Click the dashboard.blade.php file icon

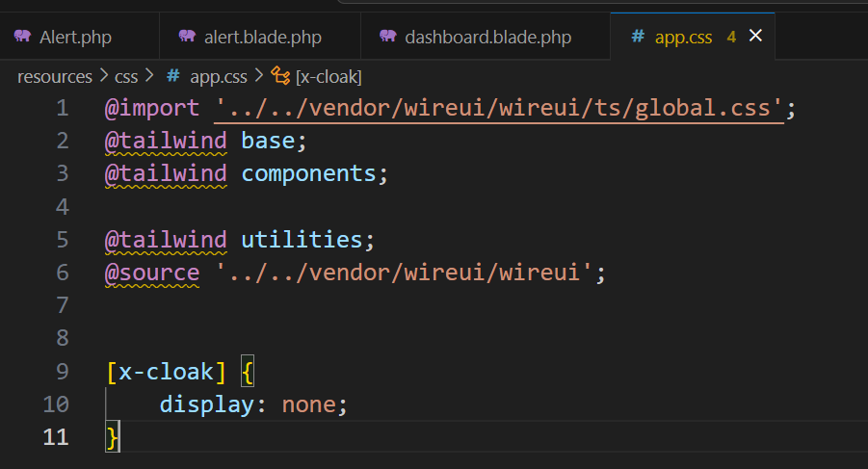pyautogui.click(x=388, y=37)
